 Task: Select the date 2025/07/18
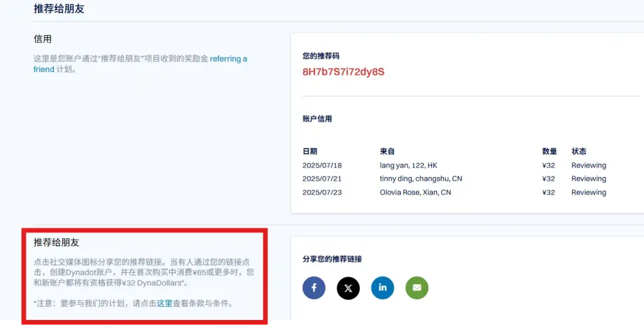pos(322,166)
